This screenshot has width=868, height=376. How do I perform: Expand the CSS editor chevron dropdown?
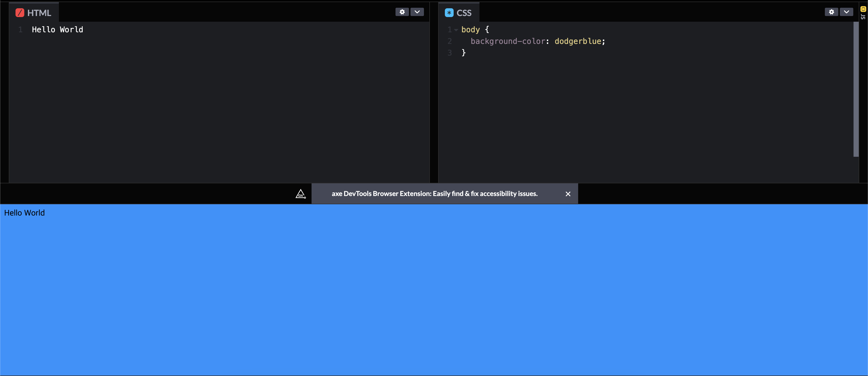tap(846, 12)
